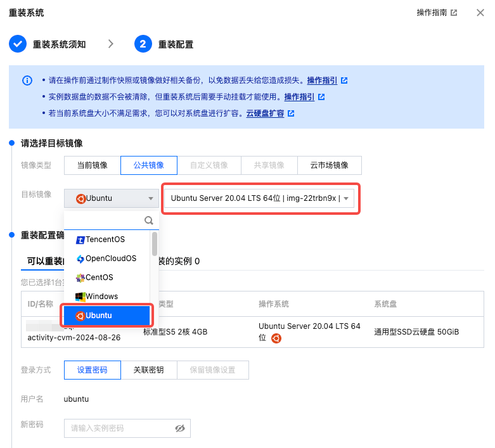
Task: Select 保留镜像设置 login method
Action: coord(213,370)
